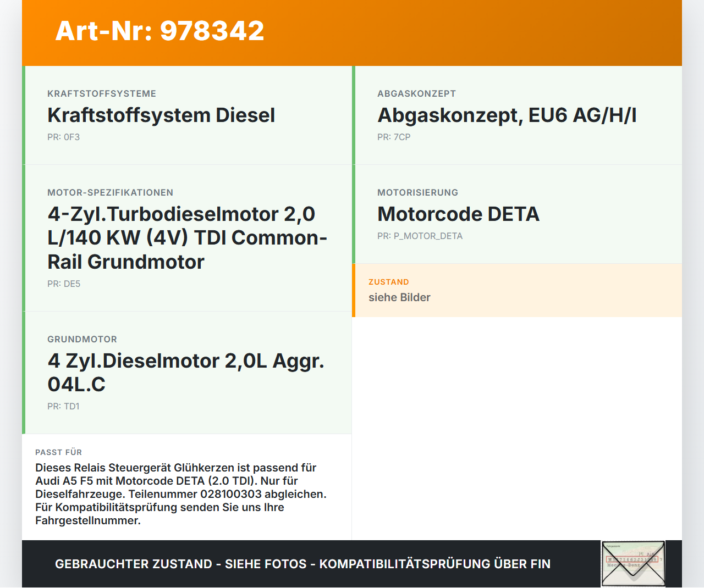Select the siehe Bilder text
The width and height of the screenshot is (704, 588).
(399, 297)
